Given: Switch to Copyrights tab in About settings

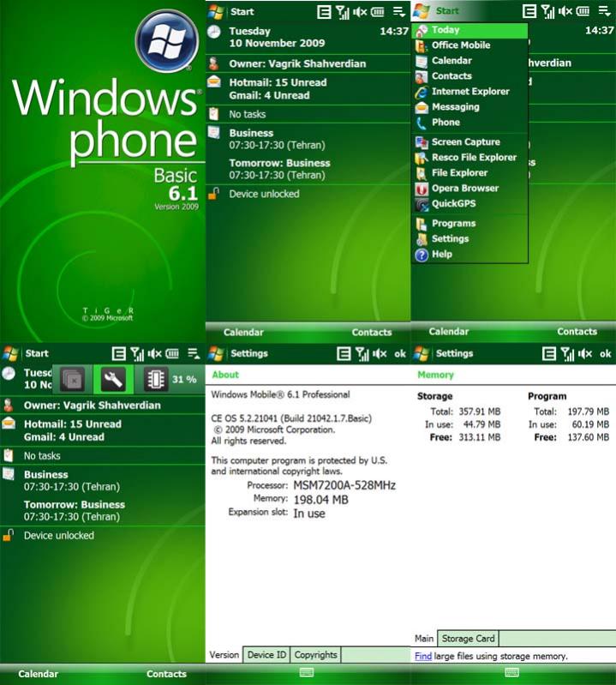Looking at the screenshot, I should 315,655.
